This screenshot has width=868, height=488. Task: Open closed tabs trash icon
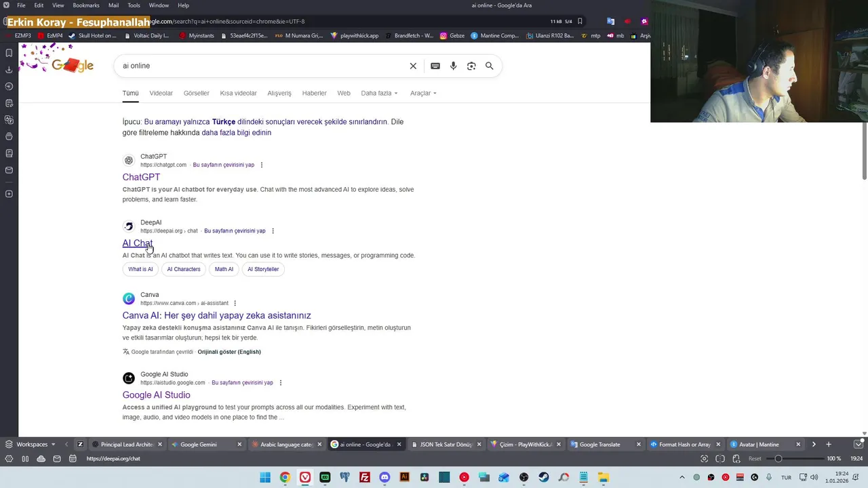858,445
